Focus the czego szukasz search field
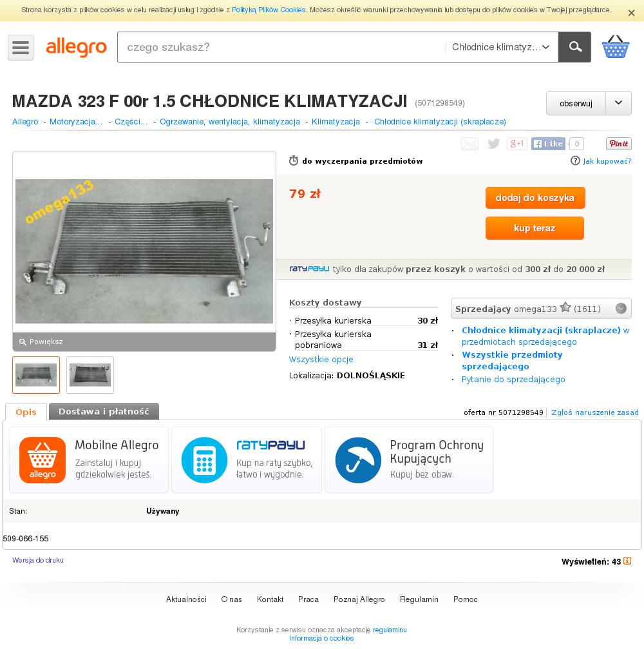 click(x=281, y=47)
